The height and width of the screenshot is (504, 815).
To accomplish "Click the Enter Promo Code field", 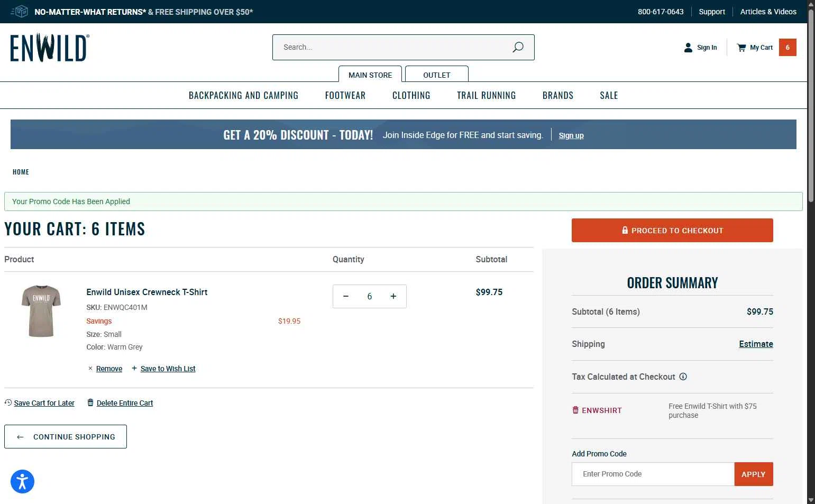I will coord(653,474).
